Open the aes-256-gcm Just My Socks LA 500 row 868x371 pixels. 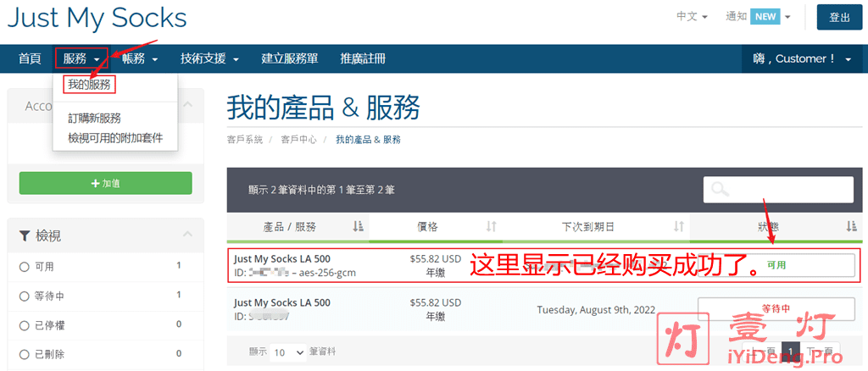(x=545, y=265)
